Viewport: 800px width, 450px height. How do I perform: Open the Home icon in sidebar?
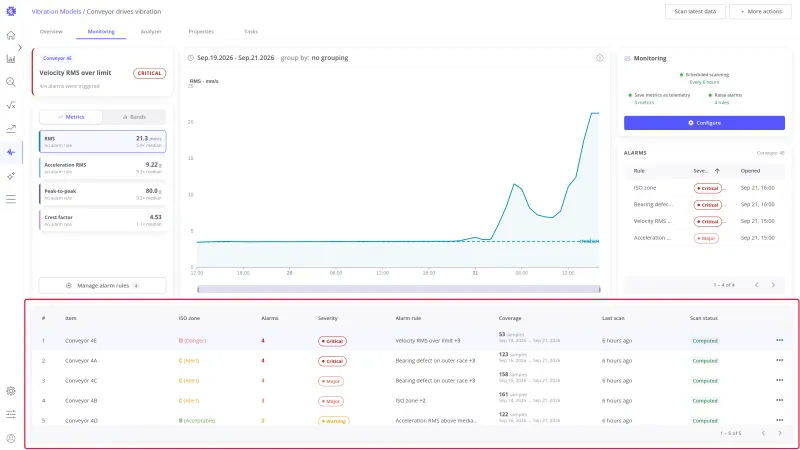(x=11, y=35)
